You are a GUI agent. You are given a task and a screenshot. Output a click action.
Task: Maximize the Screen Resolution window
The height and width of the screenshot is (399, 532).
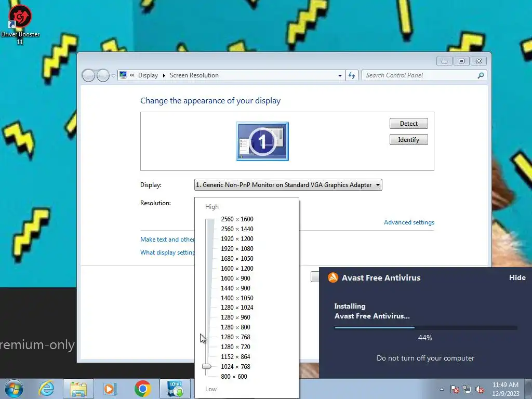[x=461, y=61]
